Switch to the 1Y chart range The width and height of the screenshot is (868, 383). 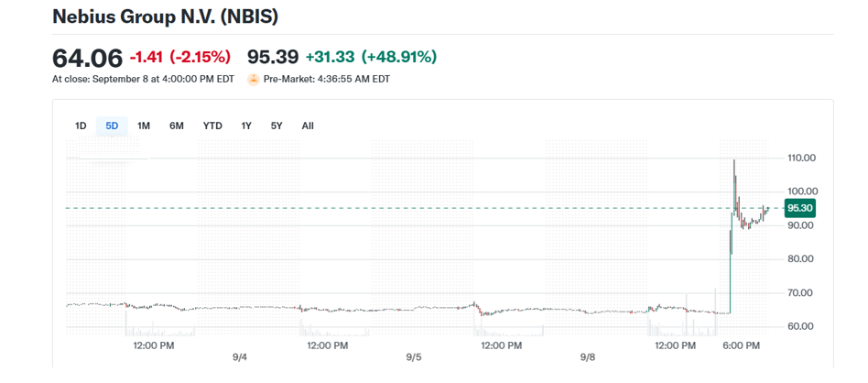[x=246, y=126]
